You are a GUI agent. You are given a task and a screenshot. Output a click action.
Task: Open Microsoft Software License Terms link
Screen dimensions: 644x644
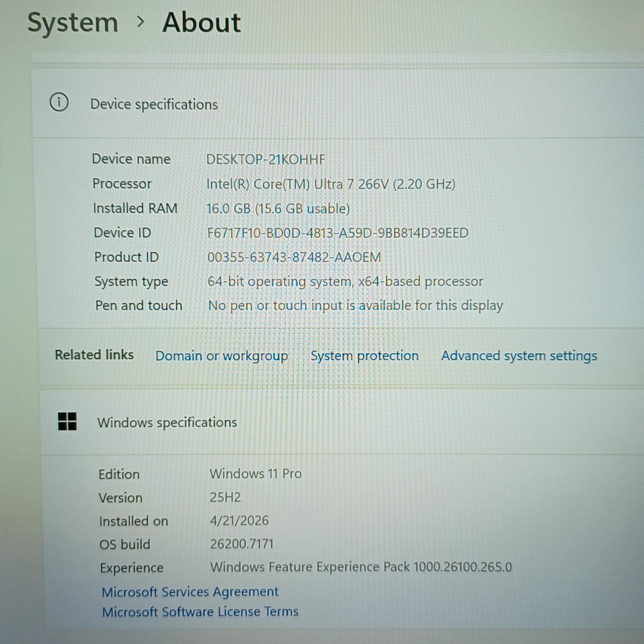200,611
